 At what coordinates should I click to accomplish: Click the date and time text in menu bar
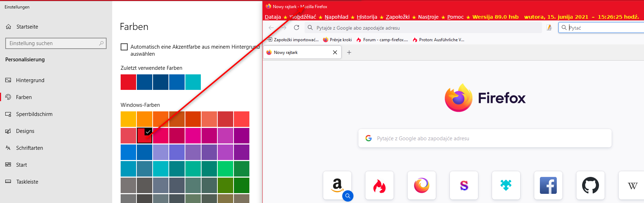point(581,17)
